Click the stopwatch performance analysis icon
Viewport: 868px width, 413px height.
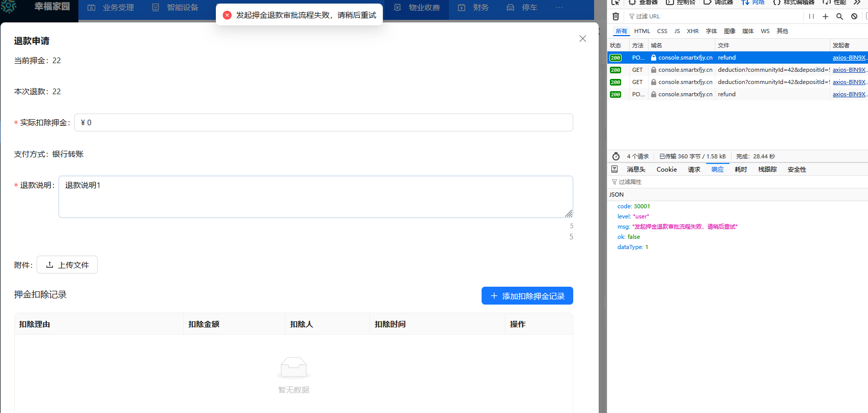[616, 156]
